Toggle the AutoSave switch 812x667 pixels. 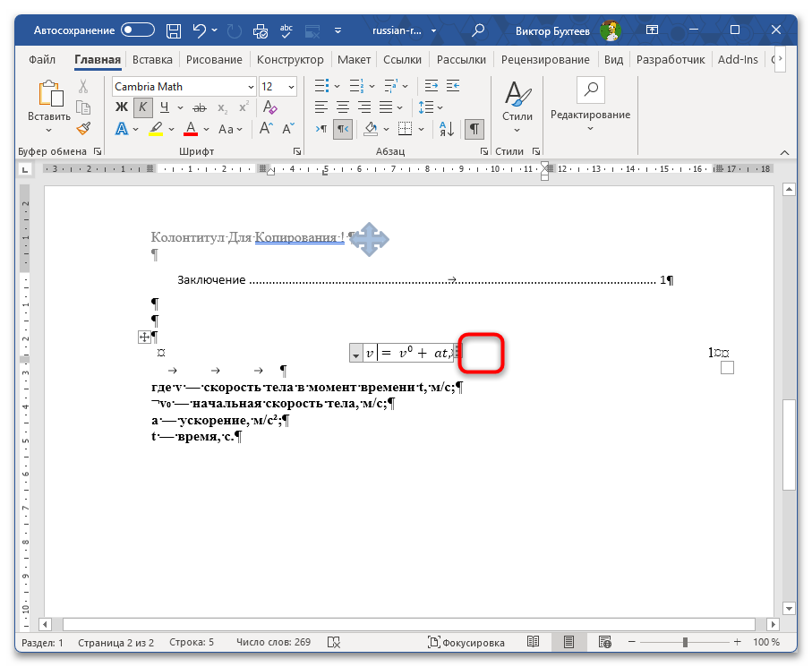tap(138, 30)
